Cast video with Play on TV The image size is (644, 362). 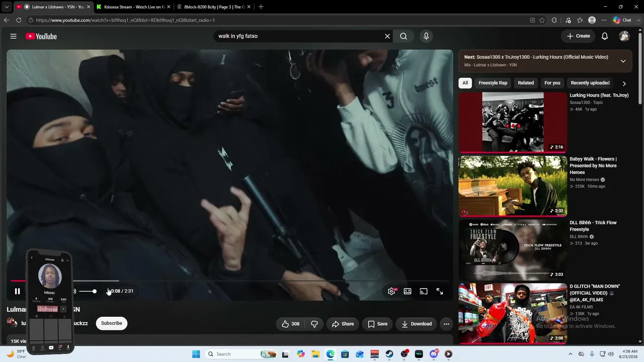[424, 291]
